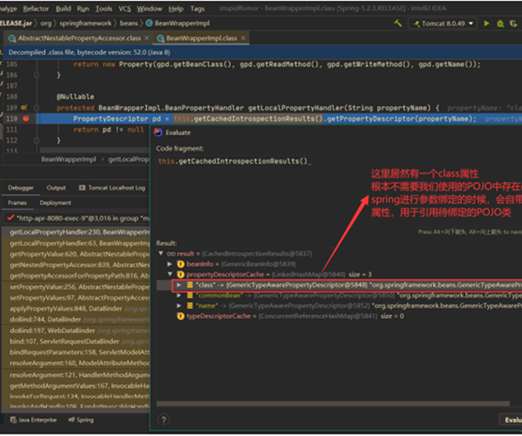The height and width of the screenshot is (436, 522).
Task: Open the Tomcat 8.0.49 run configuration dropdown
Action: pyautogui.click(x=444, y=24)
